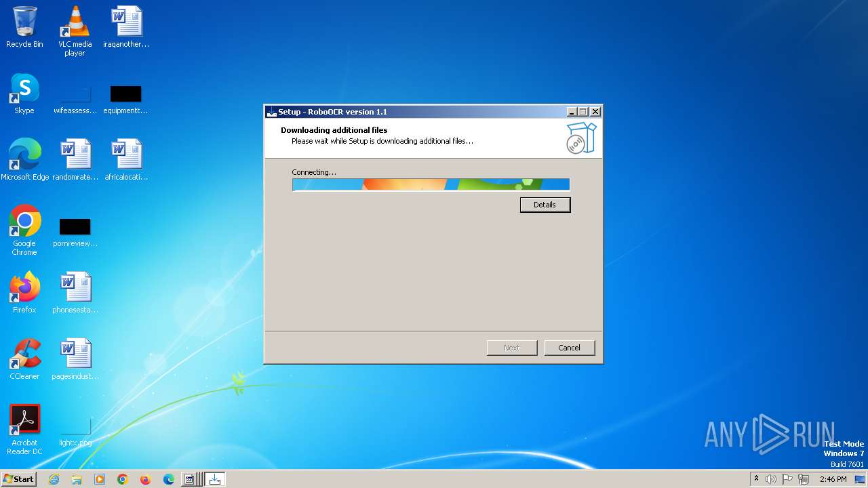Show hidden system tray icons
The height and width of the screenshot is (488, 868).
coord(756,479)
